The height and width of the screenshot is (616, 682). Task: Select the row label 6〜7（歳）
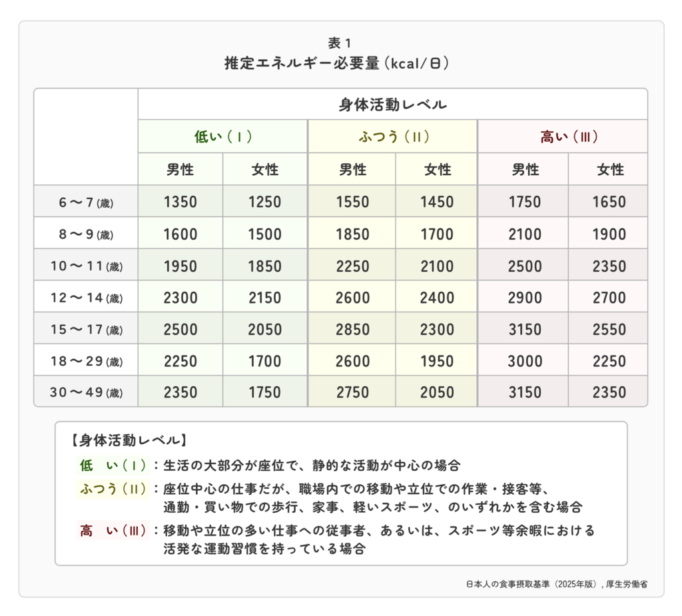point(86,202)
